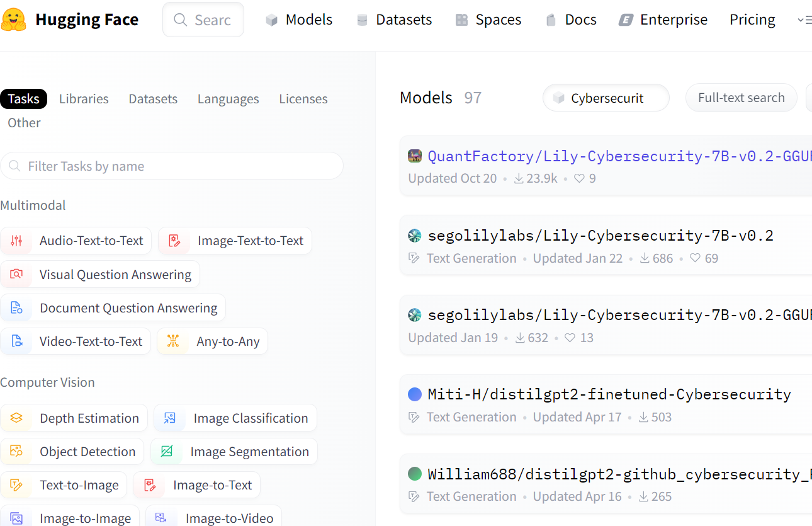812x526 pixels.
Task: Focus the top Search box
Action: coord(203,20)
